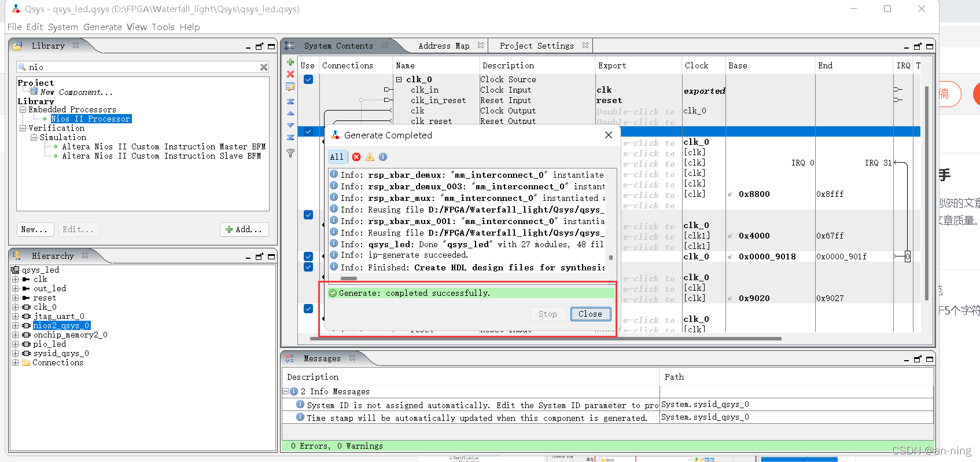Click the qsys_led root system icon
Image resolution: width=980 pixels, height=462 pixels.
click(x=16, y=270)
